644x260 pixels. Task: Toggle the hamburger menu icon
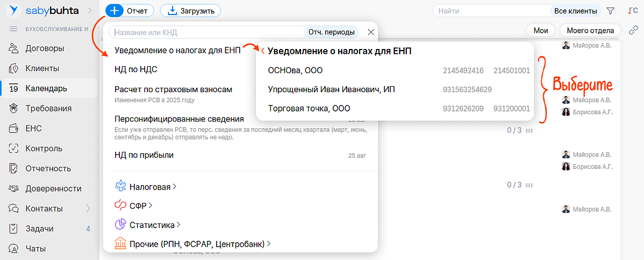(14, 29)
